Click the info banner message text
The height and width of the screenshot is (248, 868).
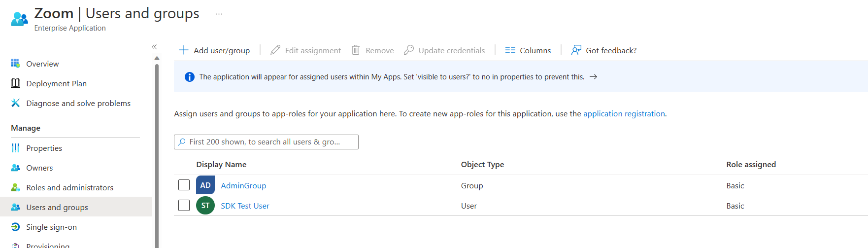[392, 77]
